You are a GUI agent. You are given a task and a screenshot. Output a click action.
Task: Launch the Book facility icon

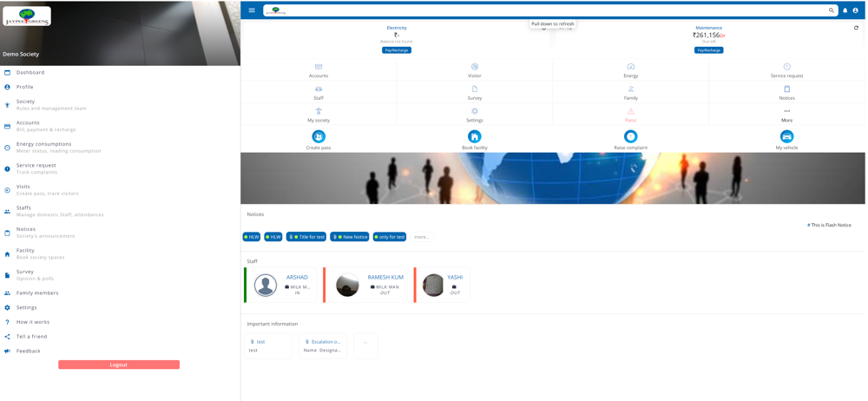[475, 136]
